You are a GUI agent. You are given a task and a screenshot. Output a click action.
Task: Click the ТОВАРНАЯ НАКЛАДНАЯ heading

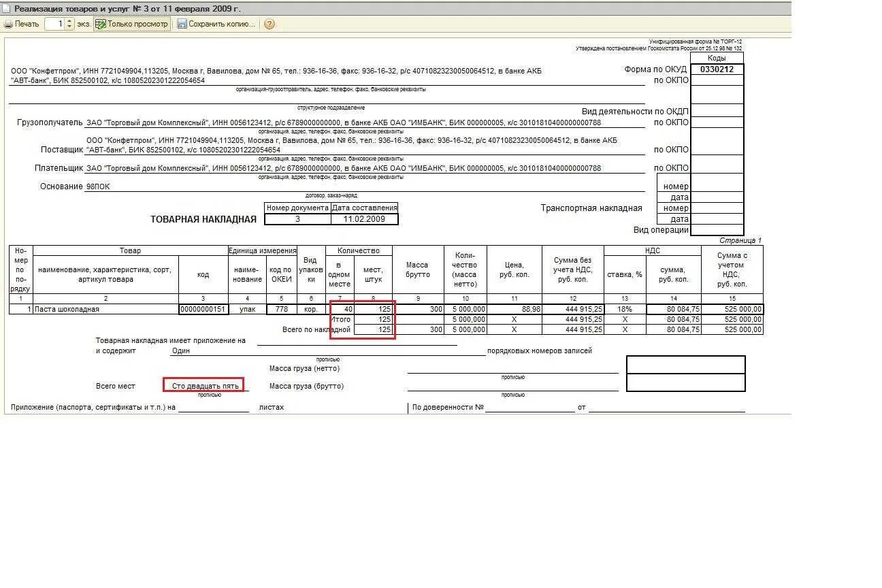(203, 219)
